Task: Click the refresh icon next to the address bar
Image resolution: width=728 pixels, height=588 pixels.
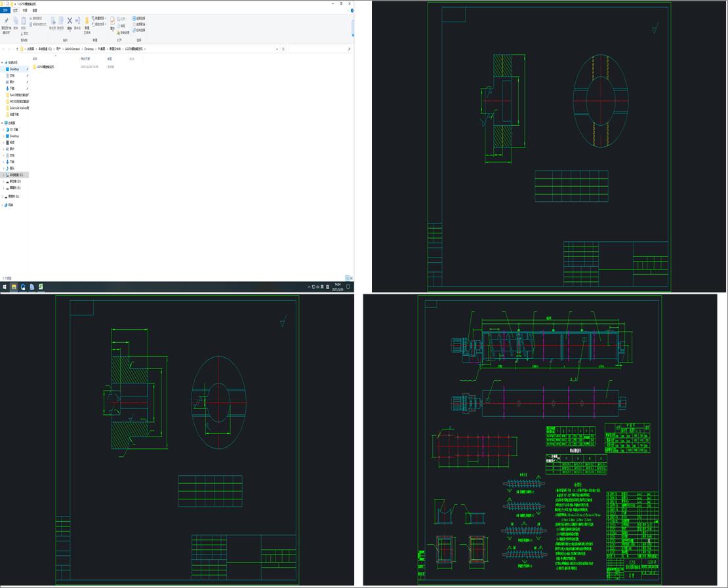Action: [283, 49]
